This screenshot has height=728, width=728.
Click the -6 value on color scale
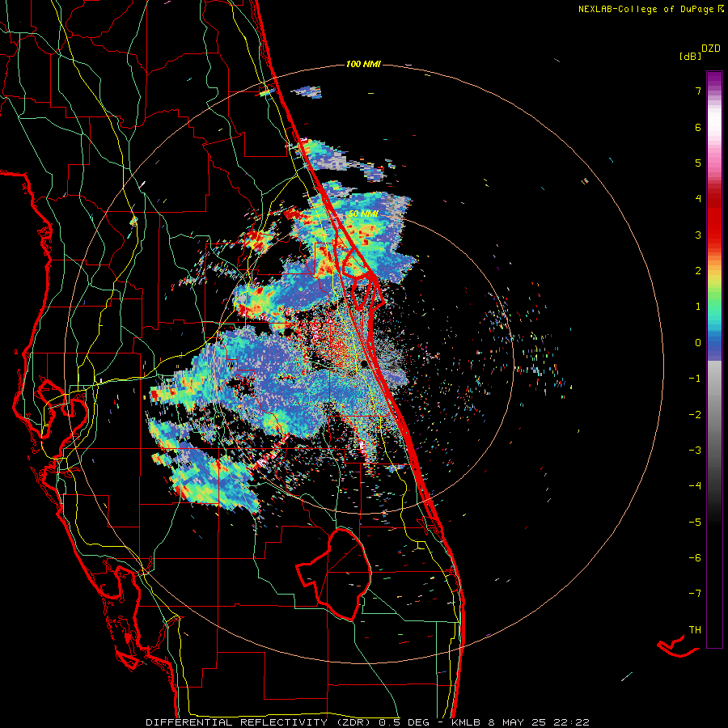coord(695,557)
